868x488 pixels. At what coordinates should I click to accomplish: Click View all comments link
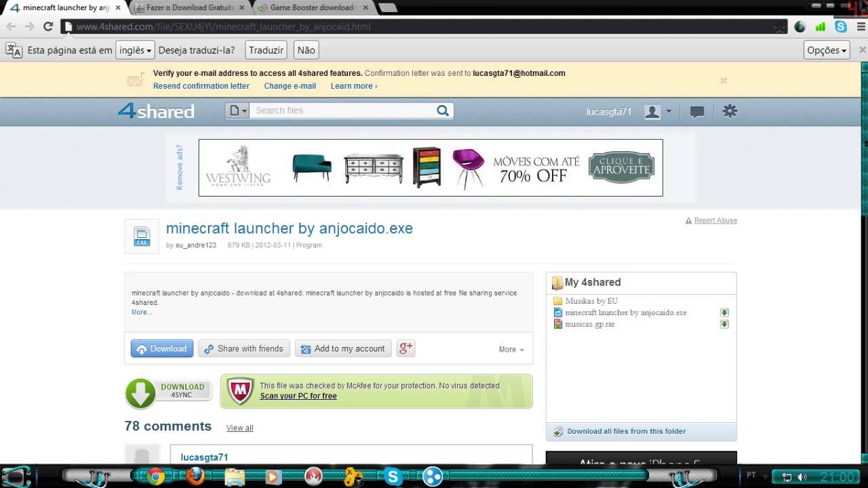pyautogui.click(x=240, y=428)
